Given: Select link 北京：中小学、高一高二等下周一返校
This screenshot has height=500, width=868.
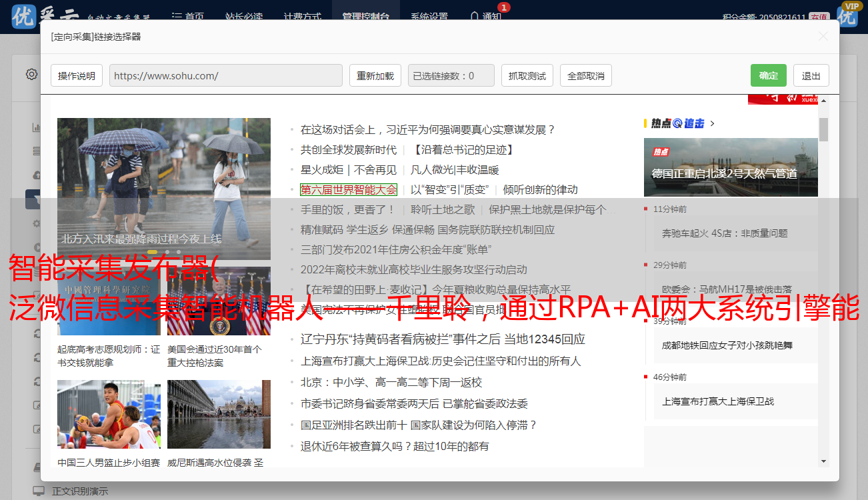Looking at the screenshot, I should [391, 382].
